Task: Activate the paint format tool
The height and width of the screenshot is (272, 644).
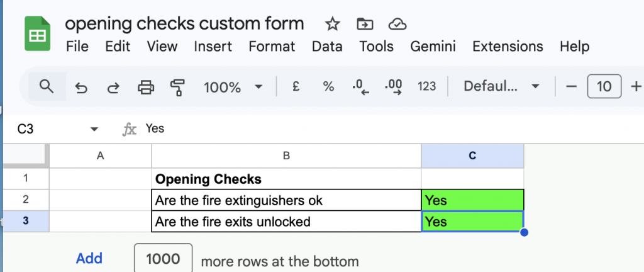Action: tap(178, 87)
